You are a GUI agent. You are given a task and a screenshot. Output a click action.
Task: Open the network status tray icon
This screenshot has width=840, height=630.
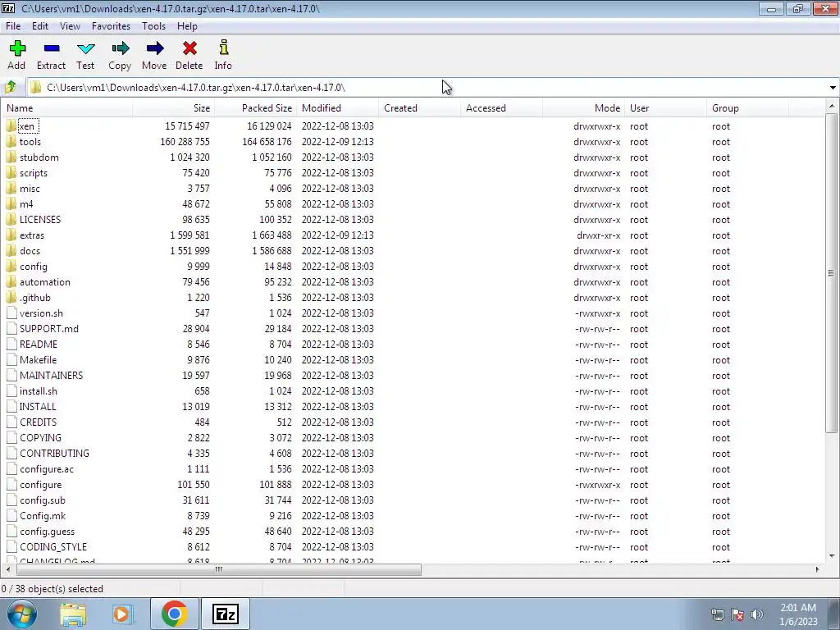pos(717,614)
